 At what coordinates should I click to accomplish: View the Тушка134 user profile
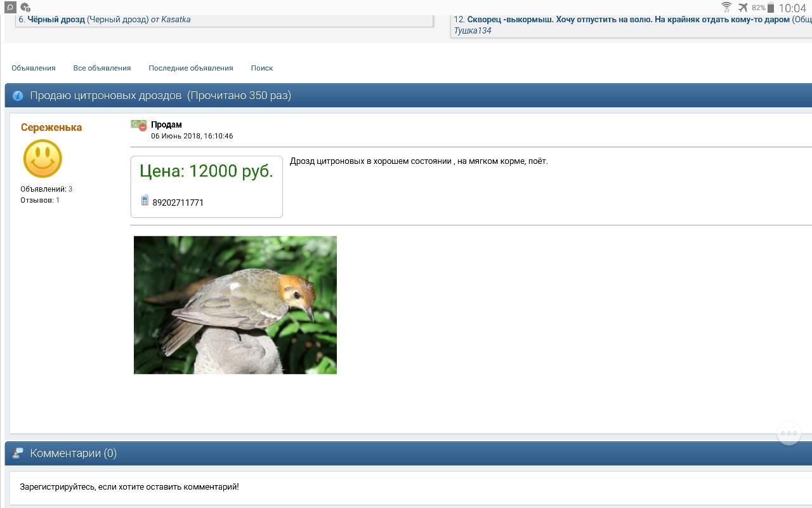(x=472, y=30)
